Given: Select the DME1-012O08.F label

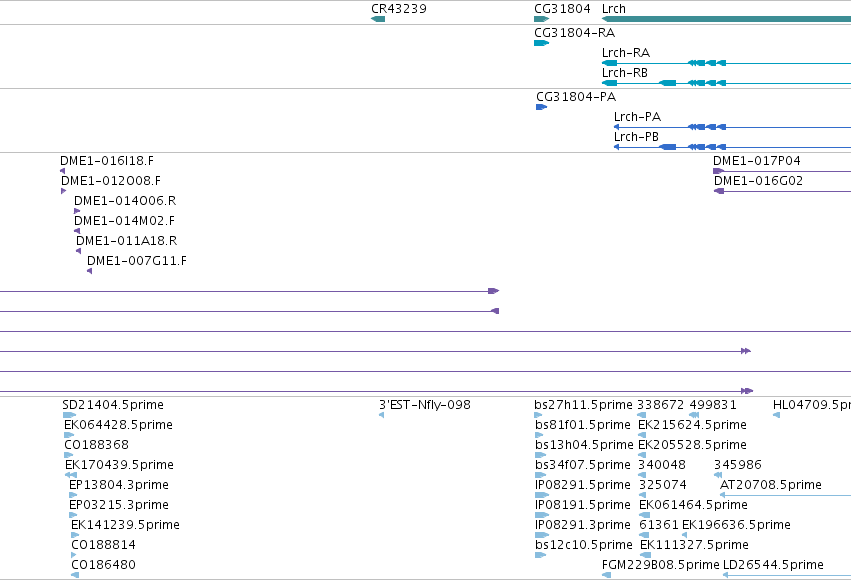Looking at the screenshot, I should click(111, 181).
